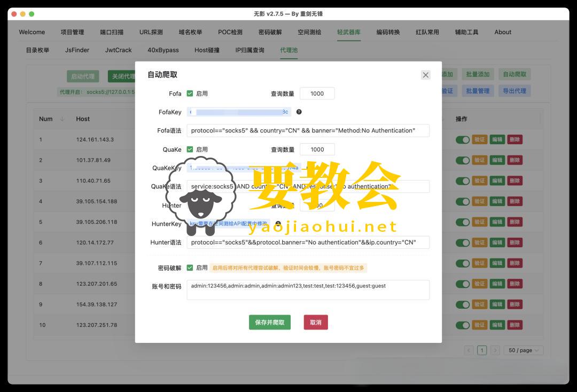Open the 密码破解 top tab
The width and height of the screenshot is (577, 392).
point(270,32)
